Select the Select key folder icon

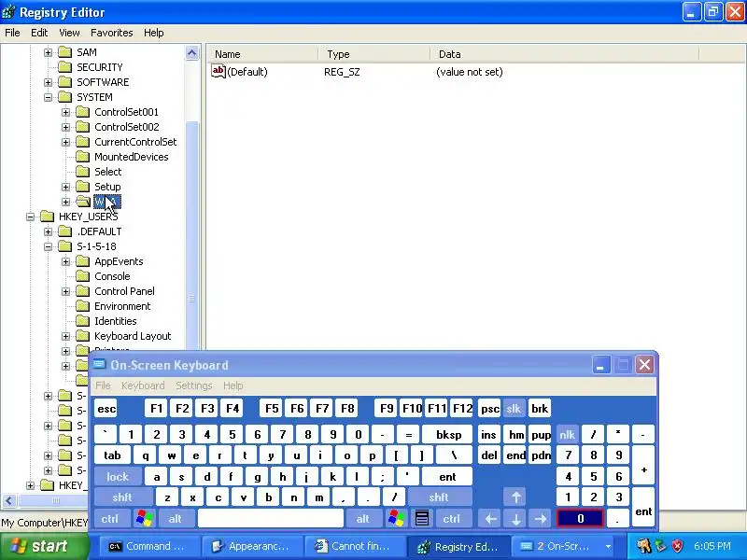(83, 172)
